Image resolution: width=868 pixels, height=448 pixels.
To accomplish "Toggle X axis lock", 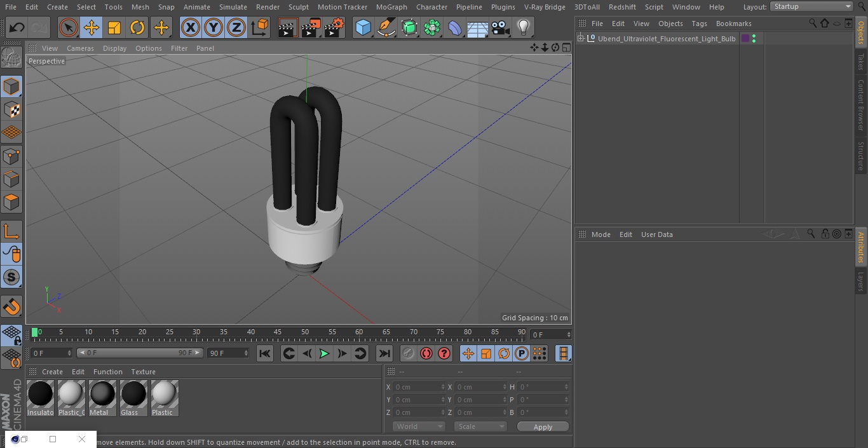I will coord(190,27).
